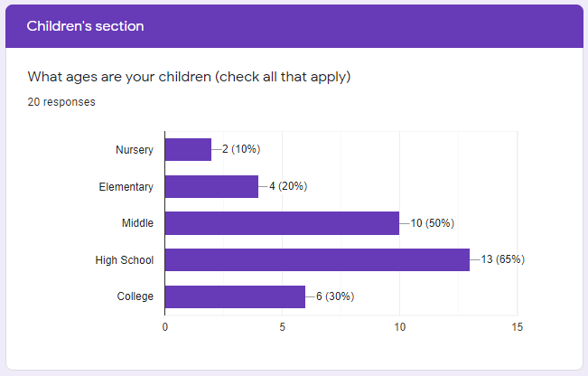Click the 15 tick on horizontal axis
The width and height of the screenshot is (588, 376).
click(x=517, y=326)
